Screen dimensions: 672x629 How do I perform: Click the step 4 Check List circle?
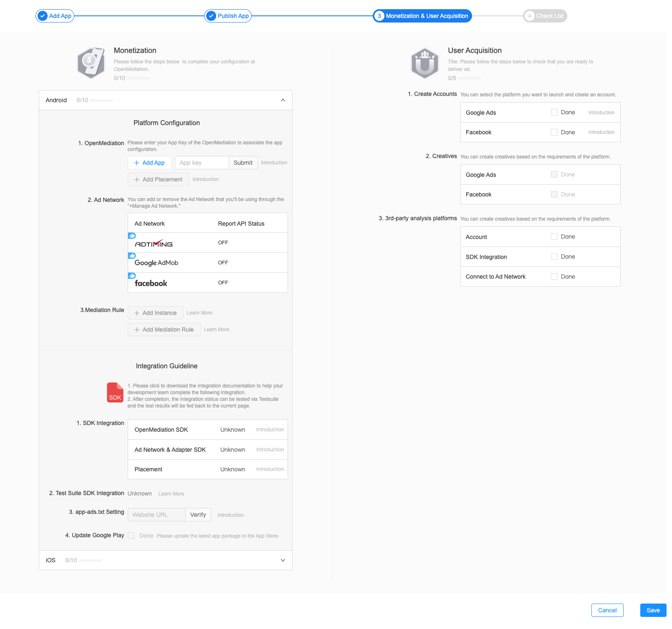point(529,16)
